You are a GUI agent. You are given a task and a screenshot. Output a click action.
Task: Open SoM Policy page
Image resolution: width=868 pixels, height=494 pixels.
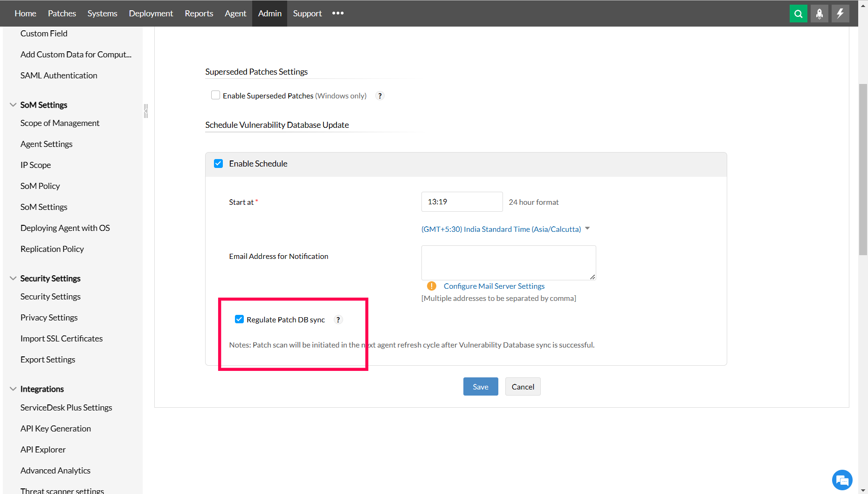tap(40, 186)
